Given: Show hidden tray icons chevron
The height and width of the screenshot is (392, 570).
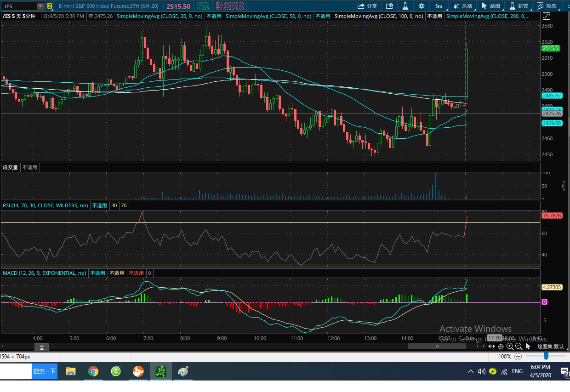Looking at the screenshot, I should [x=470, y=371].
